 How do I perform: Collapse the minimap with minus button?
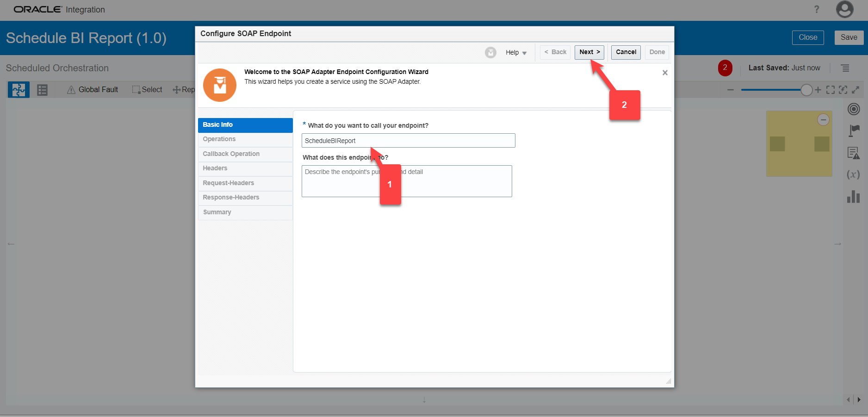coord(823,120)
